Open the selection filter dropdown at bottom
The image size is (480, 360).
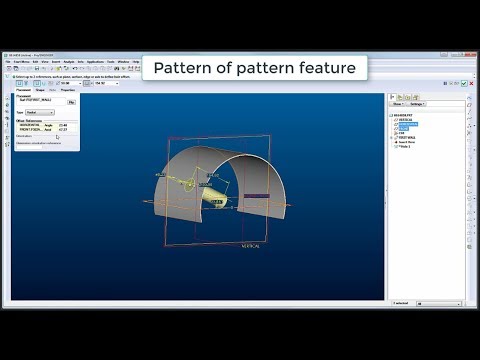click(x=439, y=304)
